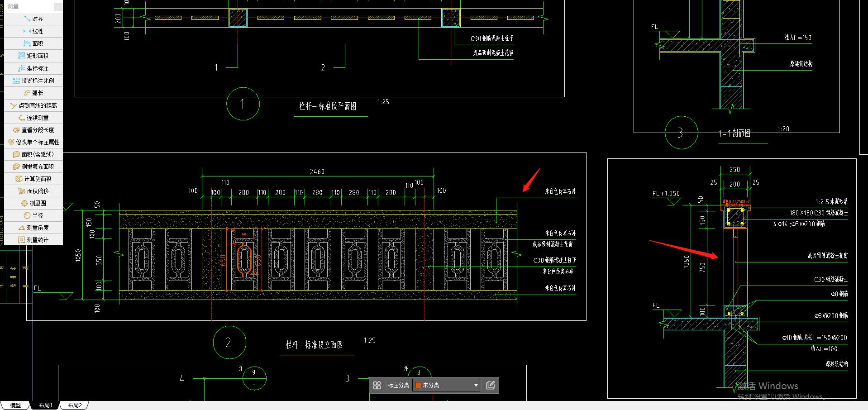
Task: Open 设置标注比例 scale setting
Action: [33, 81]
